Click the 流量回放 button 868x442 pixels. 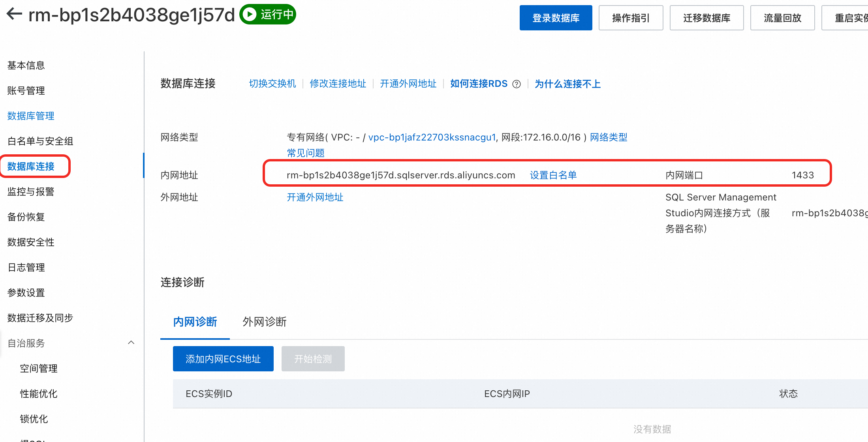782,17
